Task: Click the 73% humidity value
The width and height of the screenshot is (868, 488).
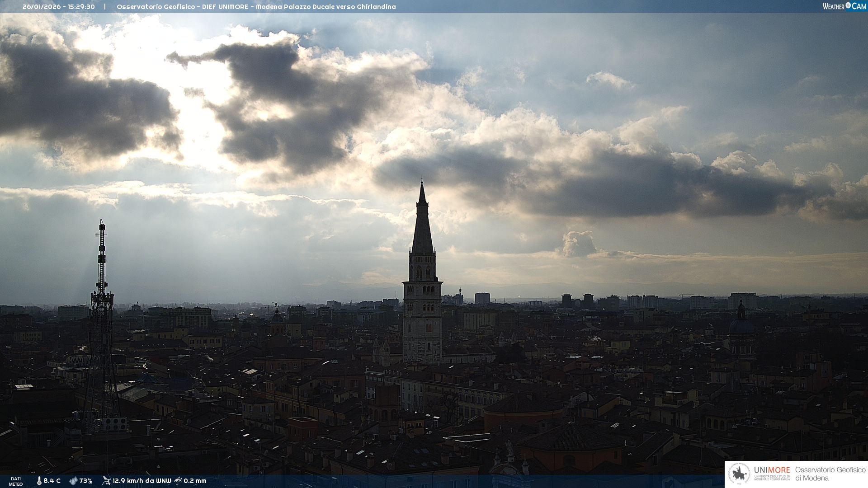Action: [x=86, y=481]
